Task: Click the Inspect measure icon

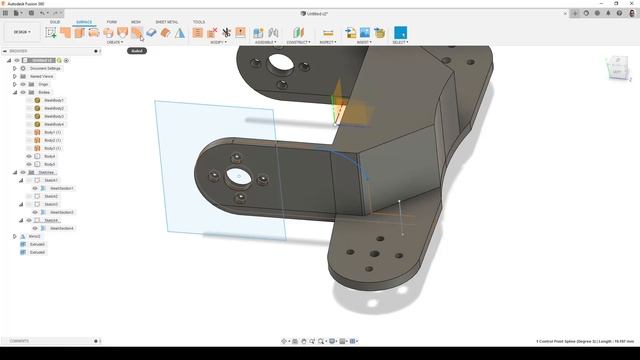Action: click(328, 33)
